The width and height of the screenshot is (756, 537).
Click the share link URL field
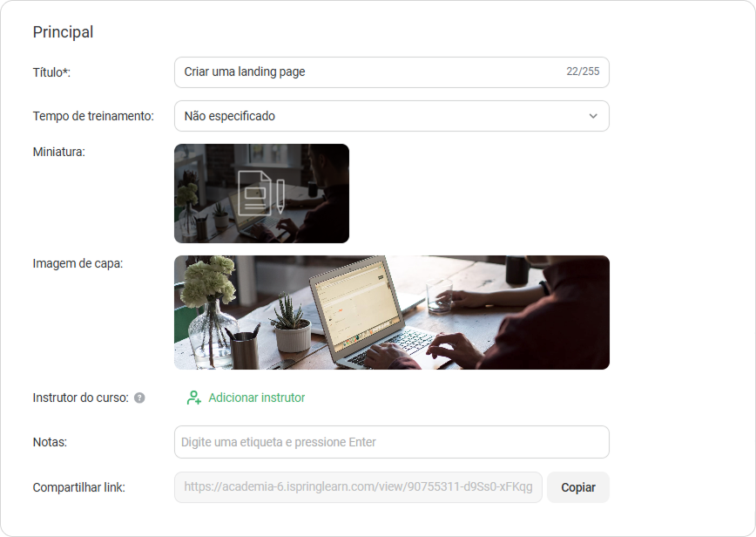tap(358, 487)
